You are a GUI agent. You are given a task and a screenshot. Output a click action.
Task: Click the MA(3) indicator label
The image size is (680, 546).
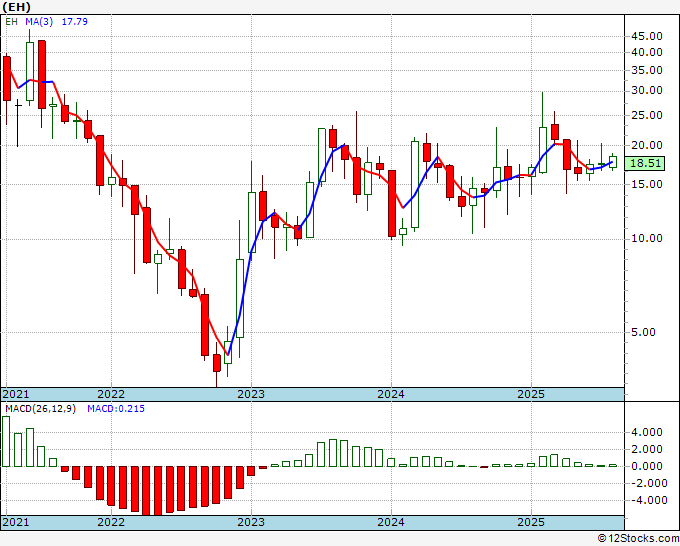[x=39, y=22]
